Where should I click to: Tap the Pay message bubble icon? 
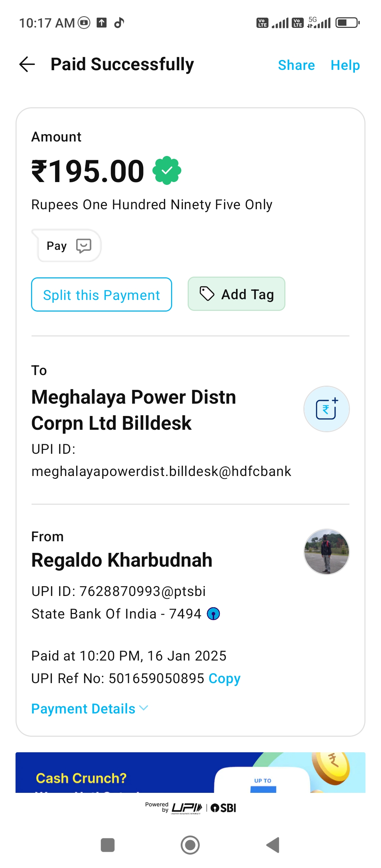coord(84,246)
